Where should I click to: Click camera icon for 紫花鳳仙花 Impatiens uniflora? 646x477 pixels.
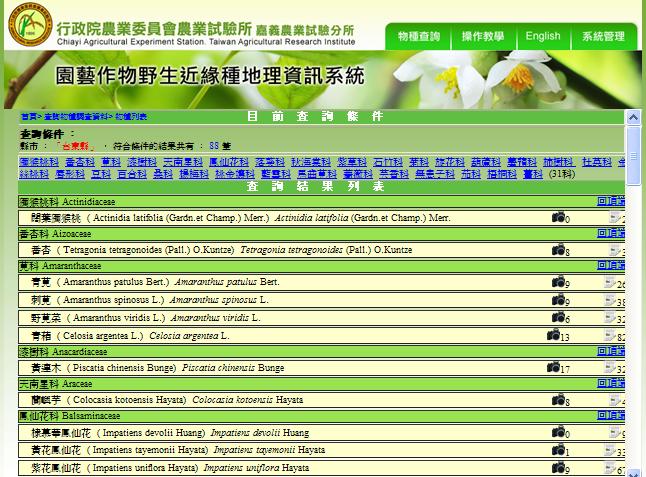click(x=558, y=467)
